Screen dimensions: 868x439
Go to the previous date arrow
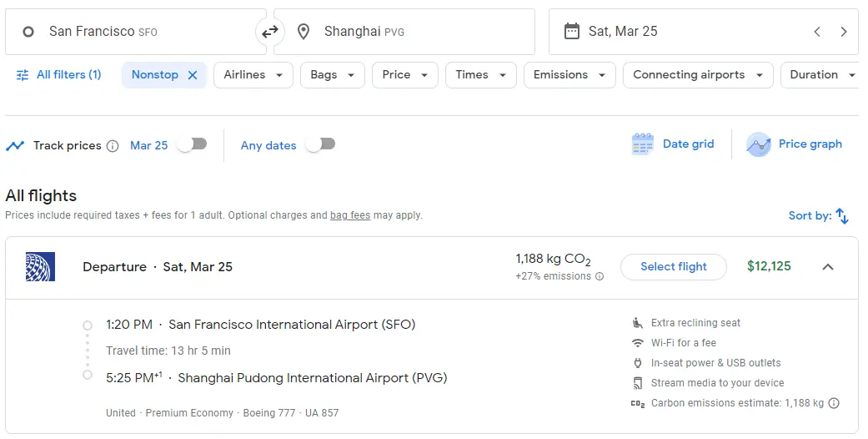pos(817,32)
